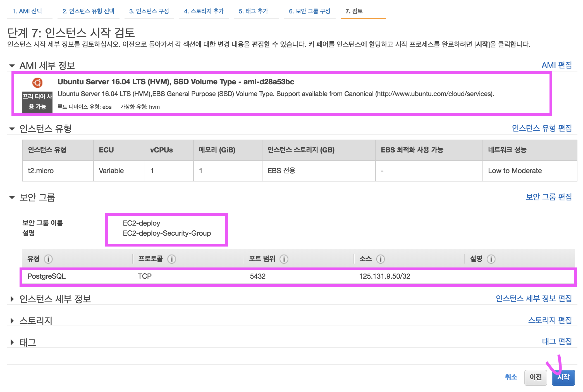This screenshot has width=583, height=392.
Task: Click the info icon next to 포트 범위
Action: point(284,259)
